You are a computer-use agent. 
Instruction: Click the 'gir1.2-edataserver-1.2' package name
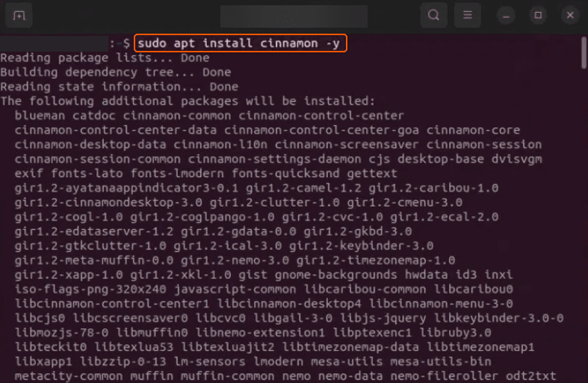point(93,232)
